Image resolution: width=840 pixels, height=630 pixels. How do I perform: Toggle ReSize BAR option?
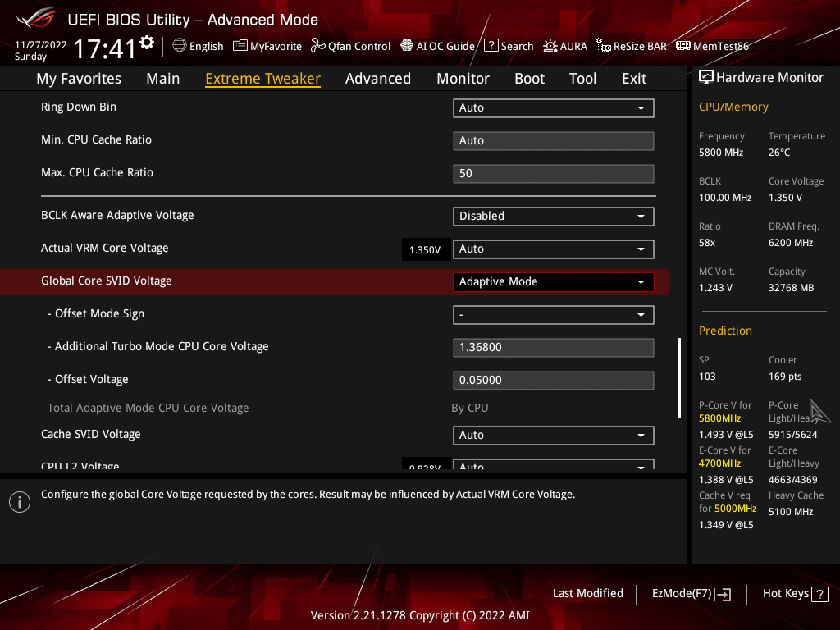pyautogui.click(x=632, y=46)
